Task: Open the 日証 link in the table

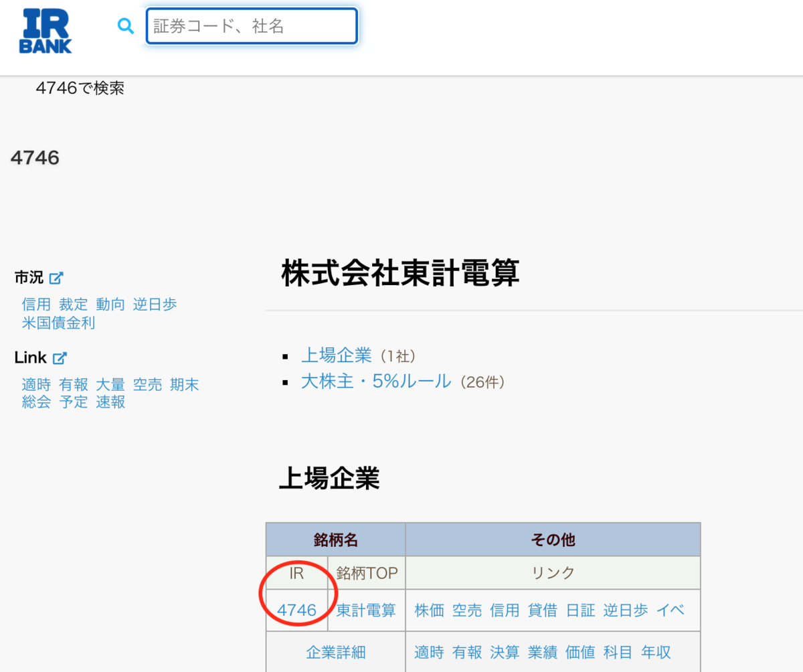Action: click(x=580, y=610)
